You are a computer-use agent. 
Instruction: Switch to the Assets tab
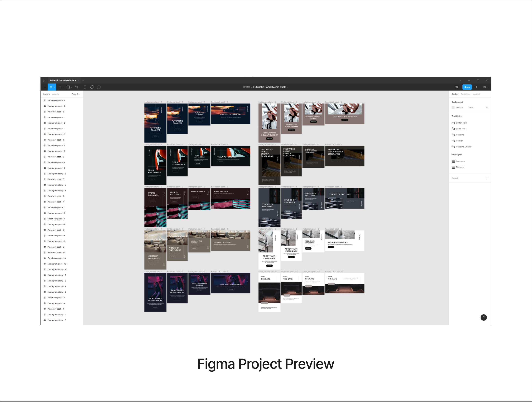55,94
